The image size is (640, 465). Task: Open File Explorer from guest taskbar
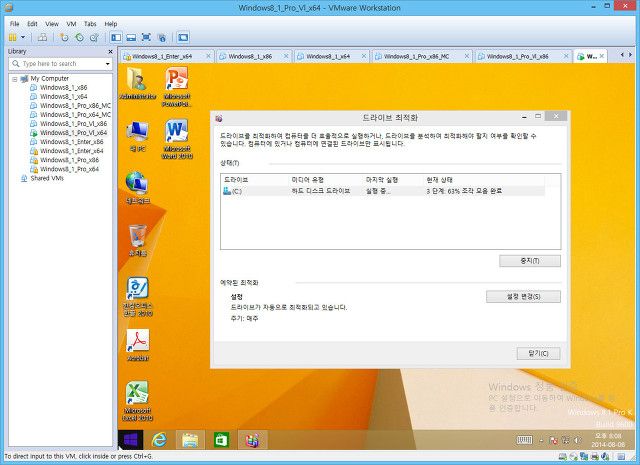click(x=190, y=440)
